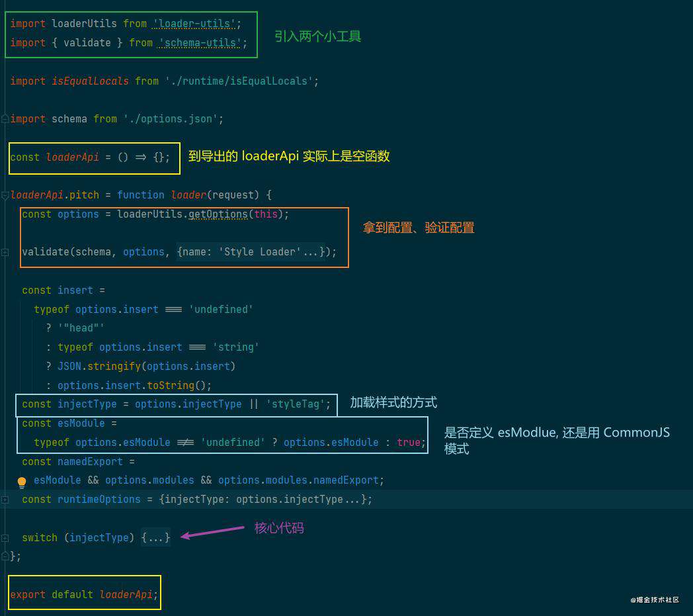The image size is (693, 616).
Task: Click the switch keyword
Action: tap(40, 538)
